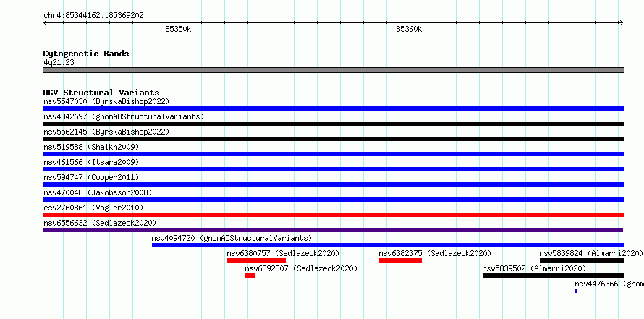Click the chr4:85344162..85369202 coordinate text
Viewport: 644px width, 319px height.
point(93,16)
